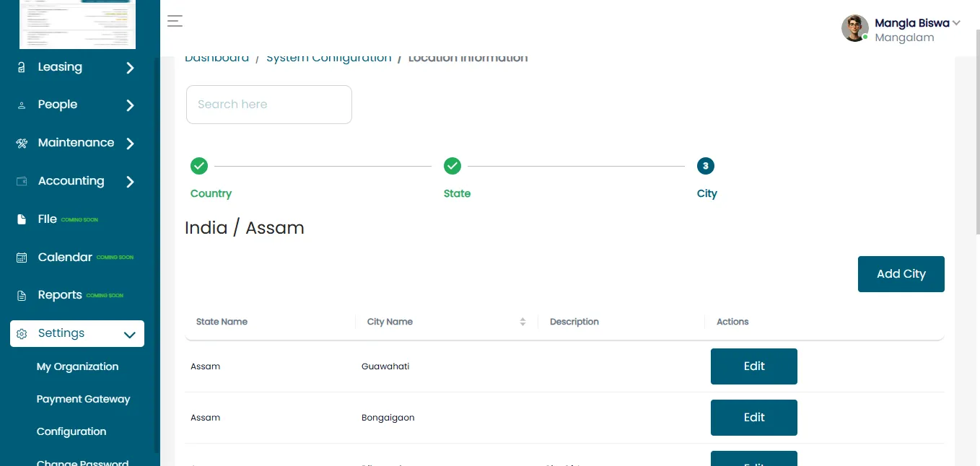980x466 pixels.
Task: Click the Country step checkmark icon
Action: [199, 166]
